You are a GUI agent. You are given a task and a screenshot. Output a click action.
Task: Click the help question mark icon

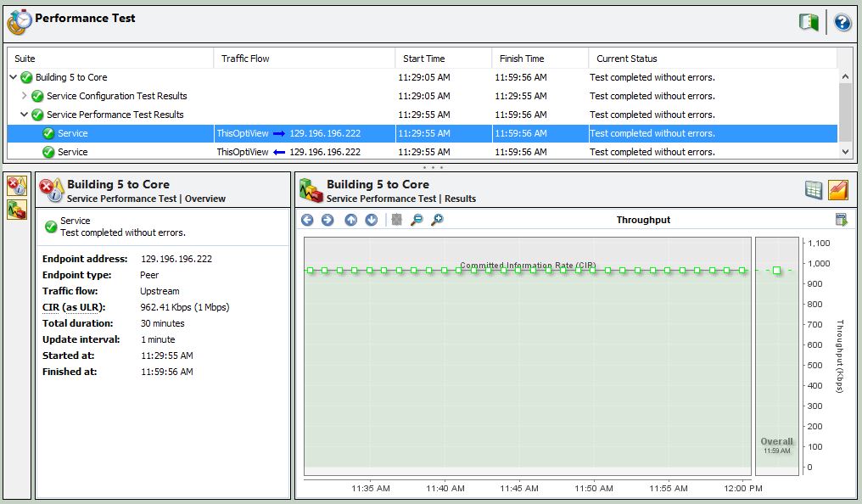point(842,22)
